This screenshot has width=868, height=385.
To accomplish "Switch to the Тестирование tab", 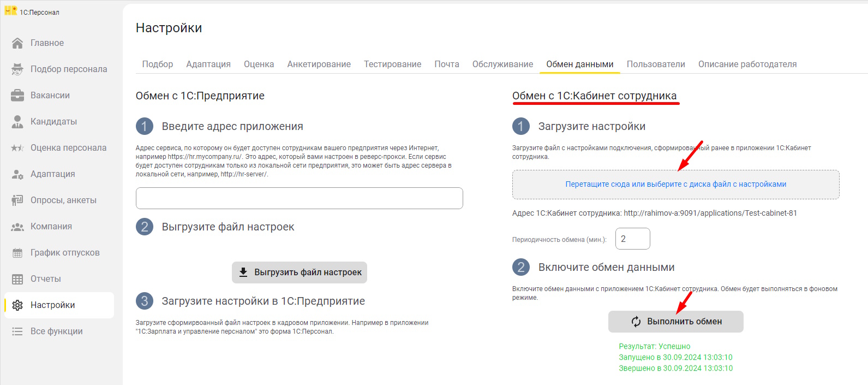I will point(393,64).
